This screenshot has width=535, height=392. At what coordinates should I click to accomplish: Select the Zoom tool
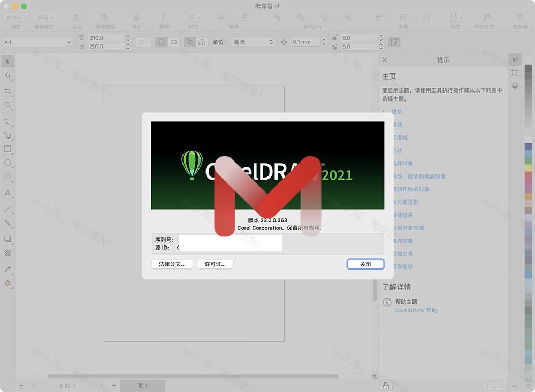(7, 105)
